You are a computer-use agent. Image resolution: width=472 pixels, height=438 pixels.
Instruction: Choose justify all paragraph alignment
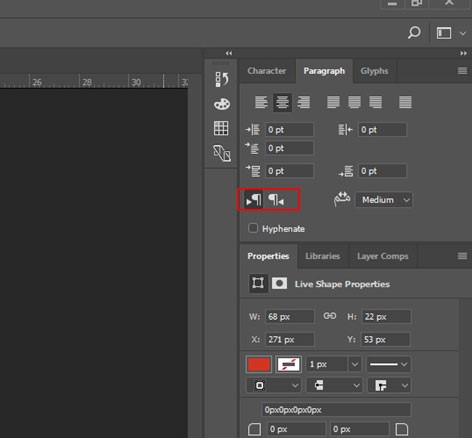[405, 102]
